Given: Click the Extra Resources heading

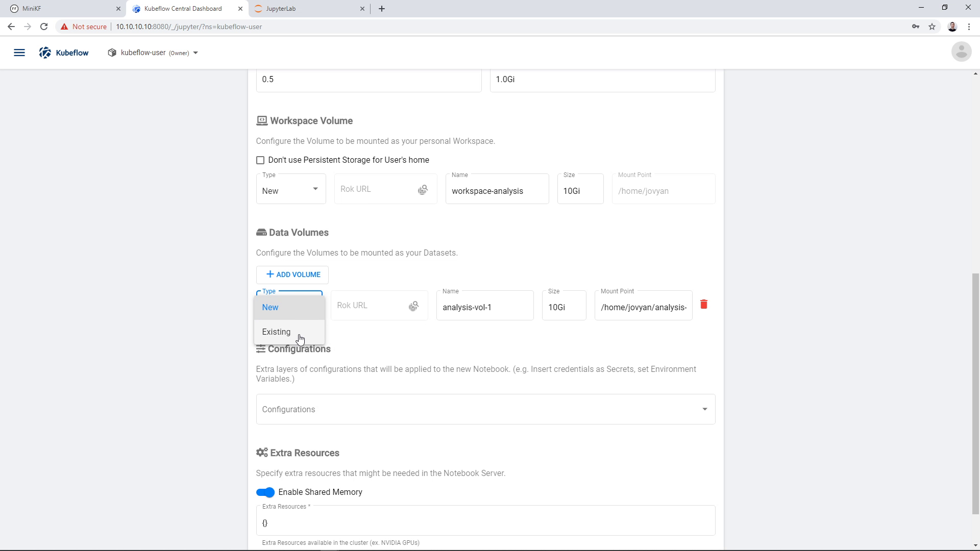Looking at the screenshot, I should tap(298, 453).
